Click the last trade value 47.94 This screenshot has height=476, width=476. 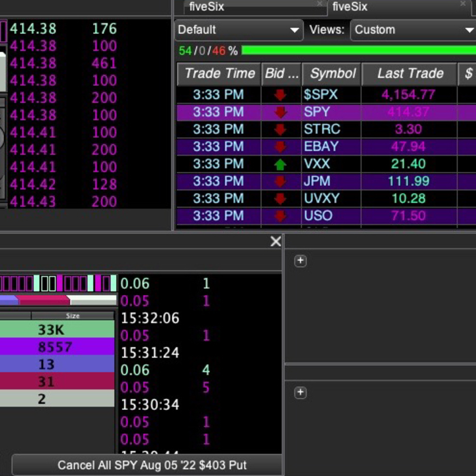[x=408, y=147]
